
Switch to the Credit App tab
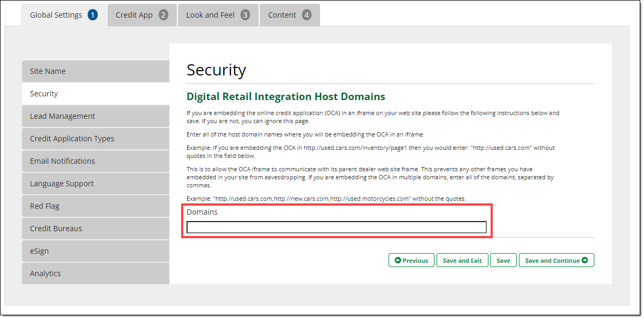click(134, 15)
